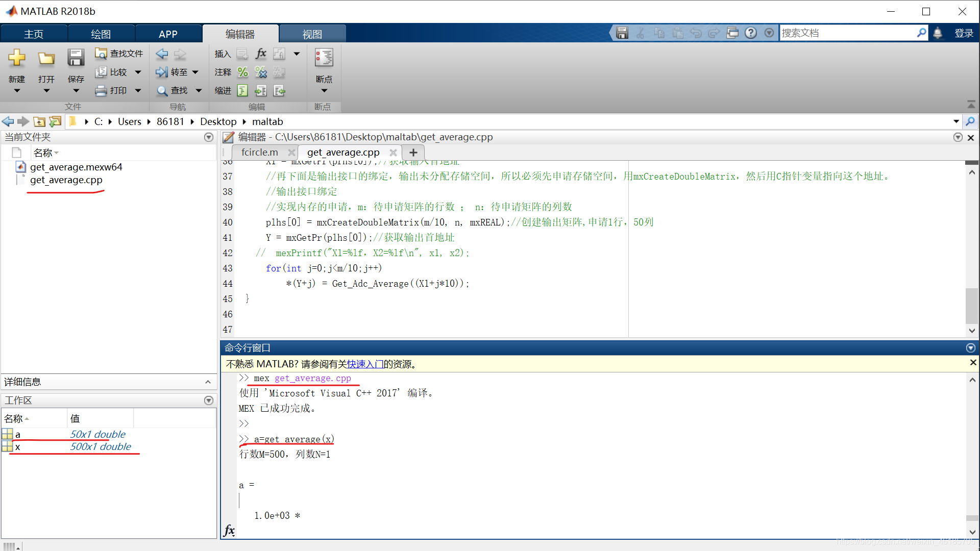The width and height of the screenshot is (980, 551).
Task: Switch to the 视图 ribbon tab
Action: click(x=312, y=34)
